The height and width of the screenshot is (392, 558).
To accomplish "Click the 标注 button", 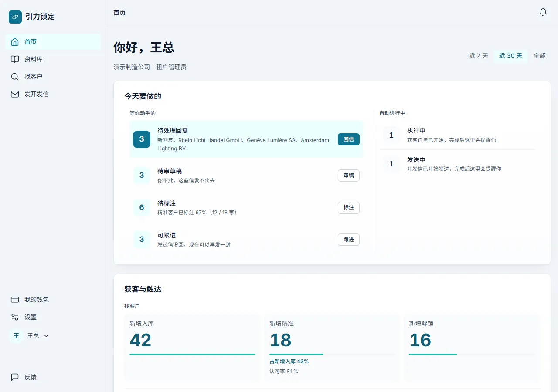I will (349, 208).
